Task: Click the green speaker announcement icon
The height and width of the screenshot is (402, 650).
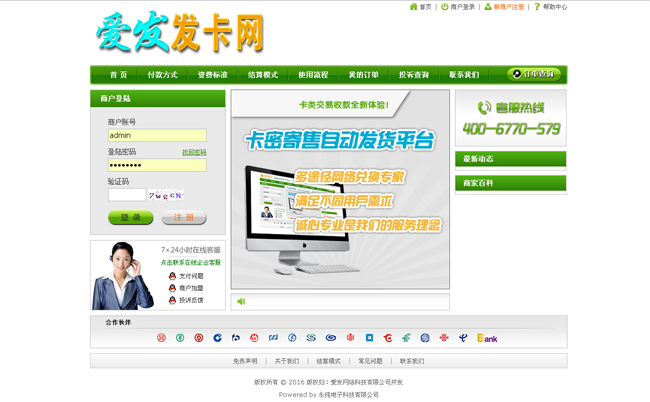Action: (x=241, y=301)
